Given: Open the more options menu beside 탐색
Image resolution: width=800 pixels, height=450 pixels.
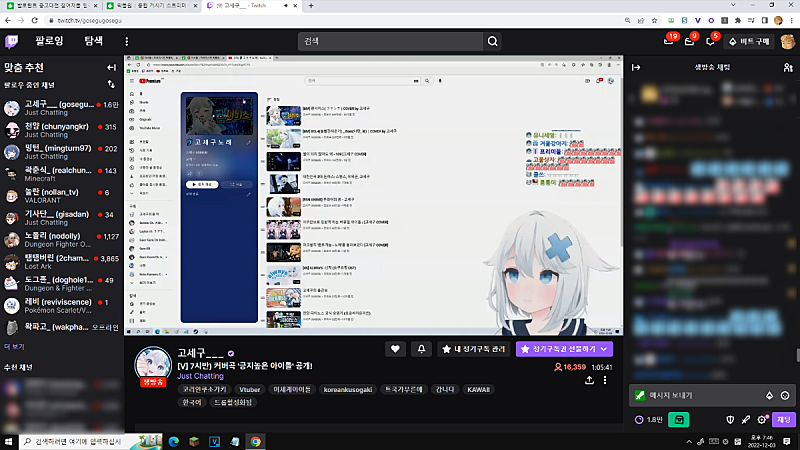Looking at the screenshot, I should [x=127, y=41].
